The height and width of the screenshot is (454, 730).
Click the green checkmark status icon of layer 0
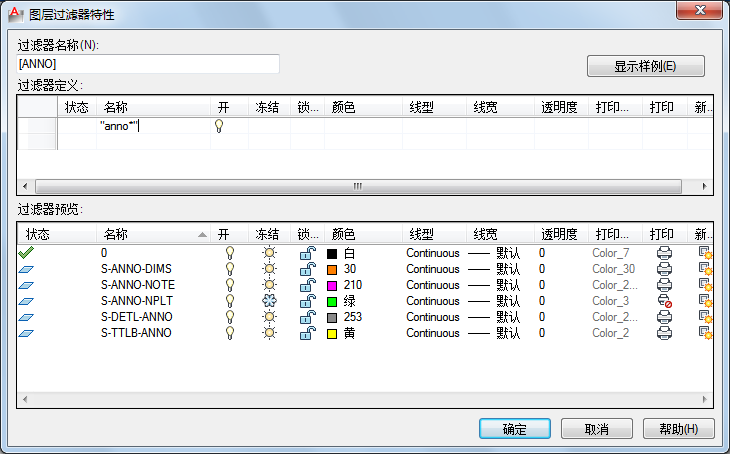[x=26, y=253]
